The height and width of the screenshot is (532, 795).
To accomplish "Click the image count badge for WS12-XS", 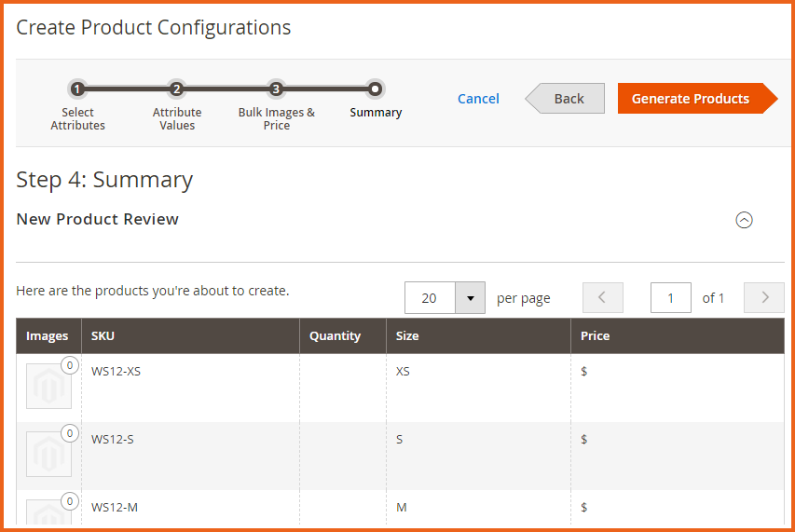I will coord(70,365).
